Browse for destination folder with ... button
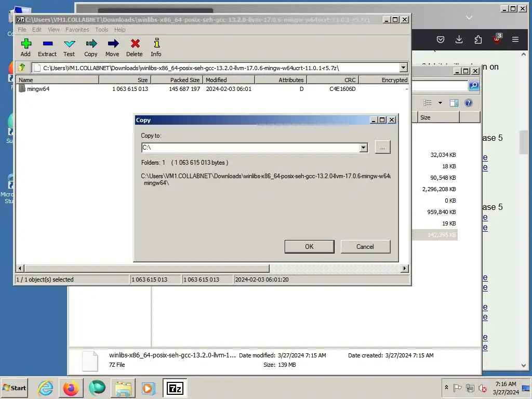Image resolution: width=532 pixels, height=399 pixels. click(x=383, y=147)
